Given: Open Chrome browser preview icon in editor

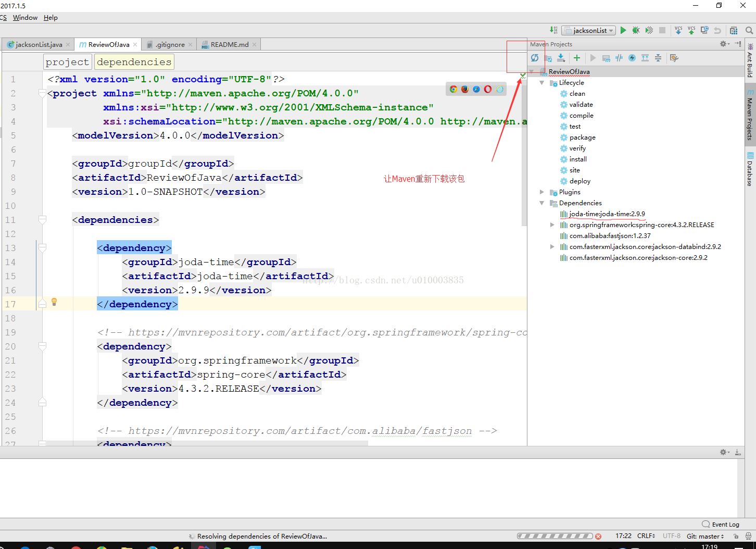Looking at the screenshot, I should [x=453, y=89].
